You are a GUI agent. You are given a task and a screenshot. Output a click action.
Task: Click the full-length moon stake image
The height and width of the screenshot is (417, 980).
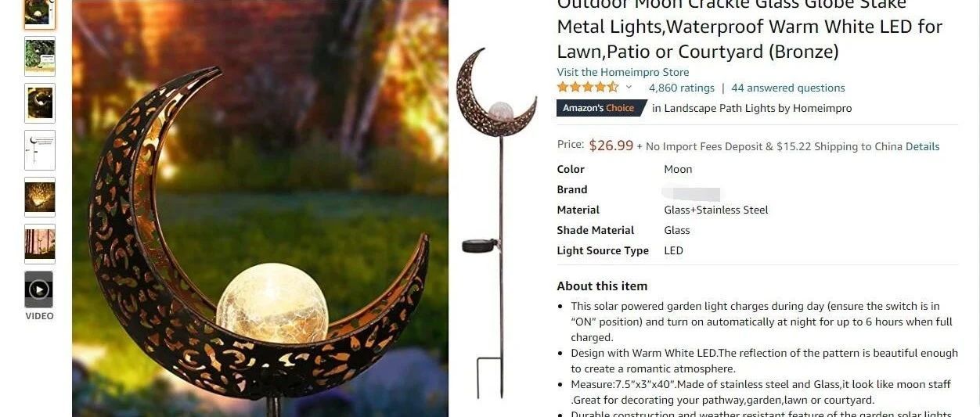497,223
